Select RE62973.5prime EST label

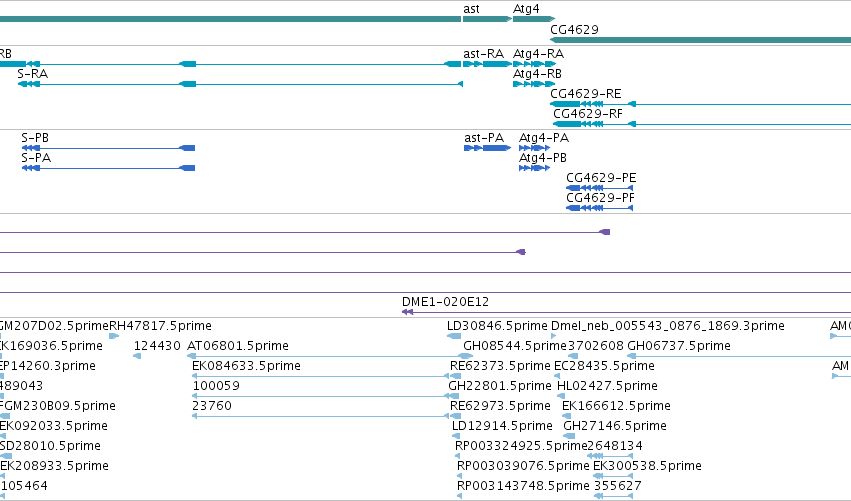point(500,406)
